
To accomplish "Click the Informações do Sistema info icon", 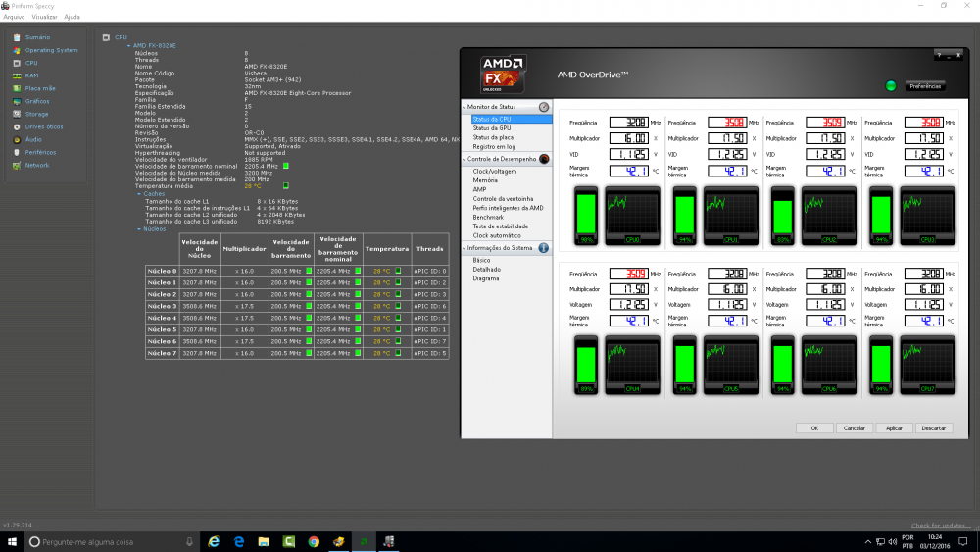I will coord(544,248).
